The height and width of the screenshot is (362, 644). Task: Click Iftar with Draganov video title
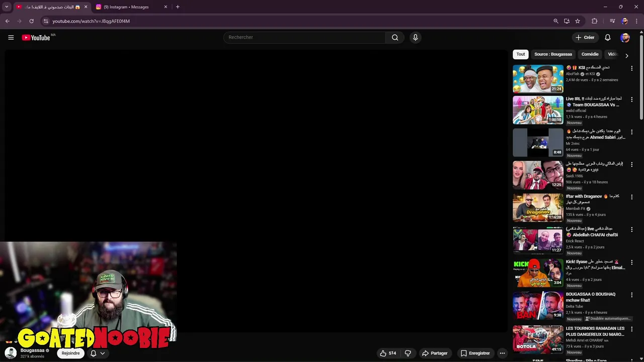[592, 199]
